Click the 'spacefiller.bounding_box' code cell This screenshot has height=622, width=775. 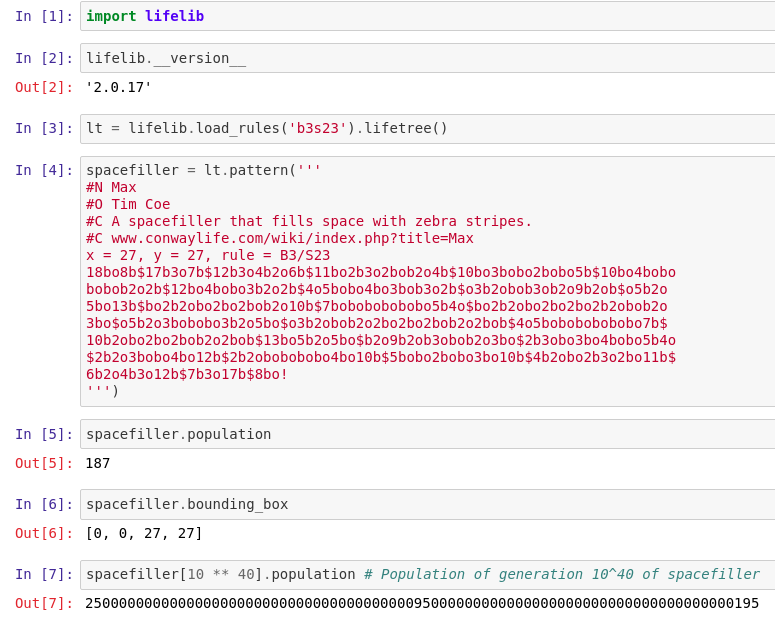[x=428, y=504]
